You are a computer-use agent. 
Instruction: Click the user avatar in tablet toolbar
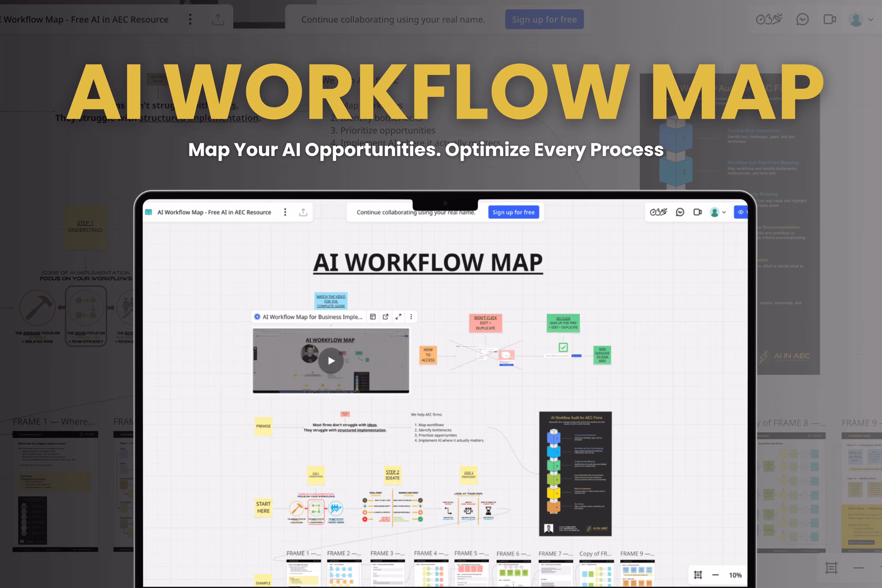pyautogui.click(x=714, y=212)
